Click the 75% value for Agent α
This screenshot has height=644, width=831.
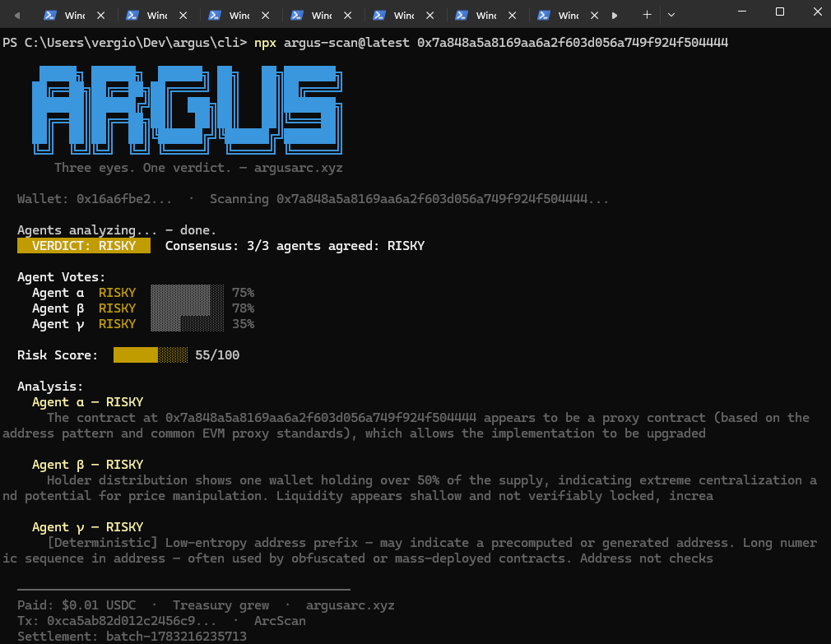point(243,293)
